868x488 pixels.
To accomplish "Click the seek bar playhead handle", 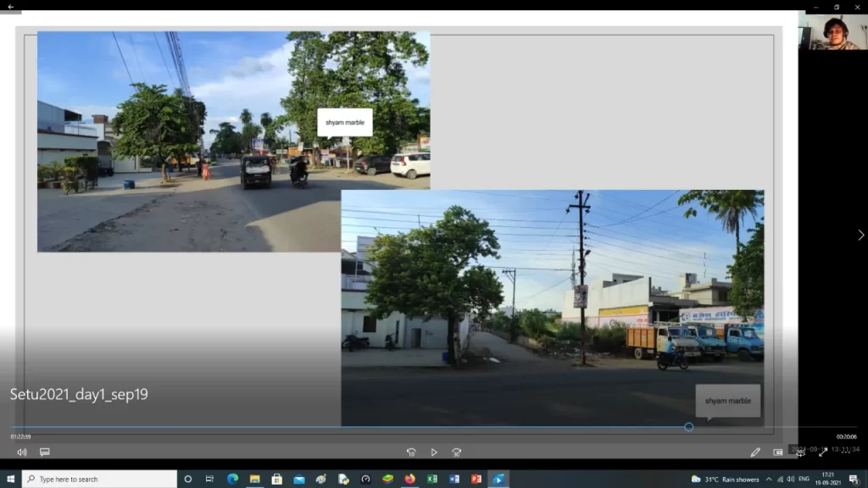I will [x=688, y=427].
